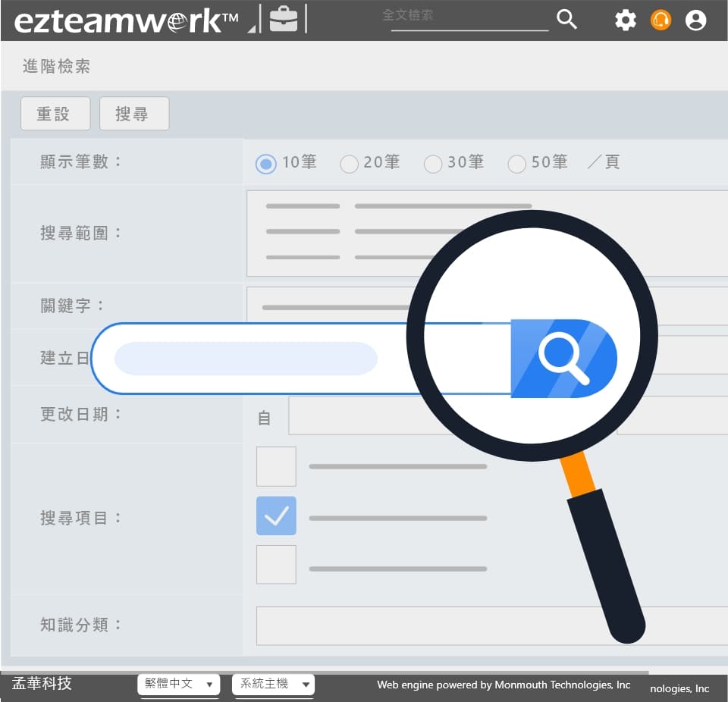Open the user profile account icon
Viewport: 728px width, 702px height.
tap(695, 20)
